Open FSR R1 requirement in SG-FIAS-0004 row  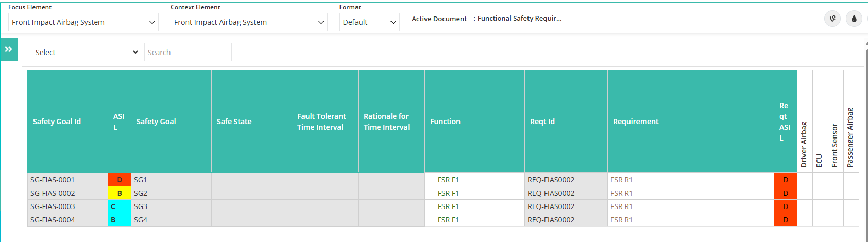(x=621, y=220)
